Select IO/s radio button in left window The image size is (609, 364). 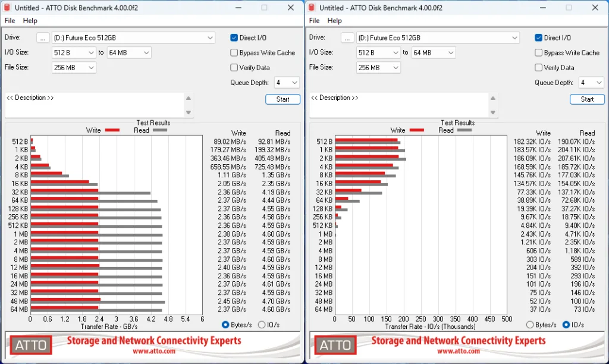click(x=262, y=324)
